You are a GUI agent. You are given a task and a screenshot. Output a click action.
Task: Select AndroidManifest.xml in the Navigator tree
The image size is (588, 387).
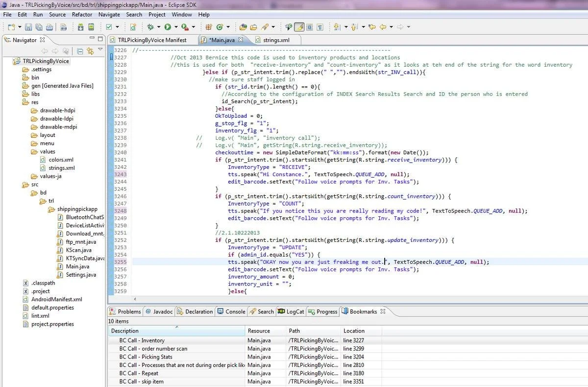tap(56, 300)
